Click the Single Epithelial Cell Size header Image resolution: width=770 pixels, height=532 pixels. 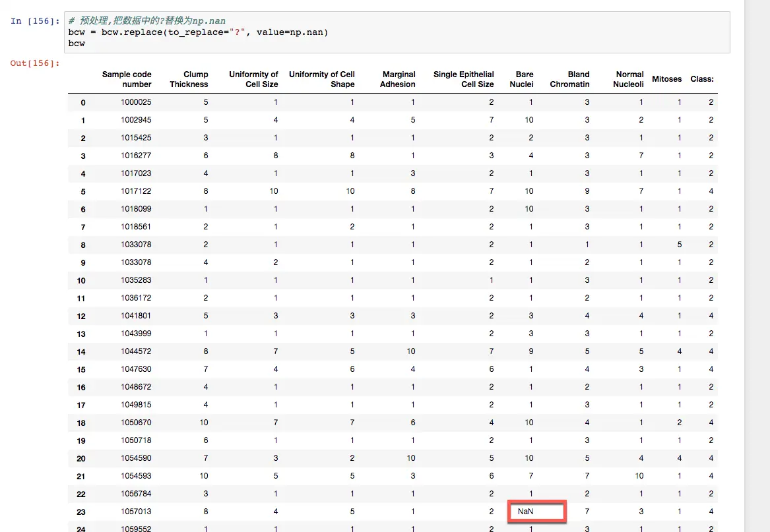464,79
